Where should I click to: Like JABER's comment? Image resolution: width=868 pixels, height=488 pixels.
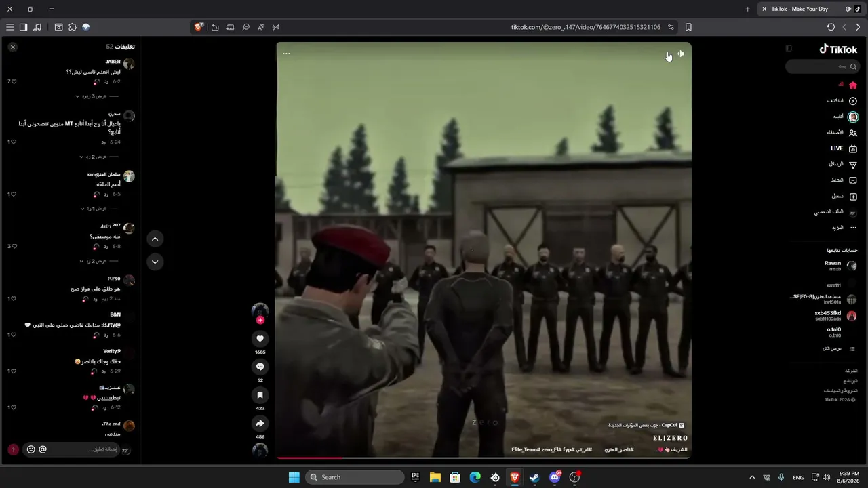point(12,81)
